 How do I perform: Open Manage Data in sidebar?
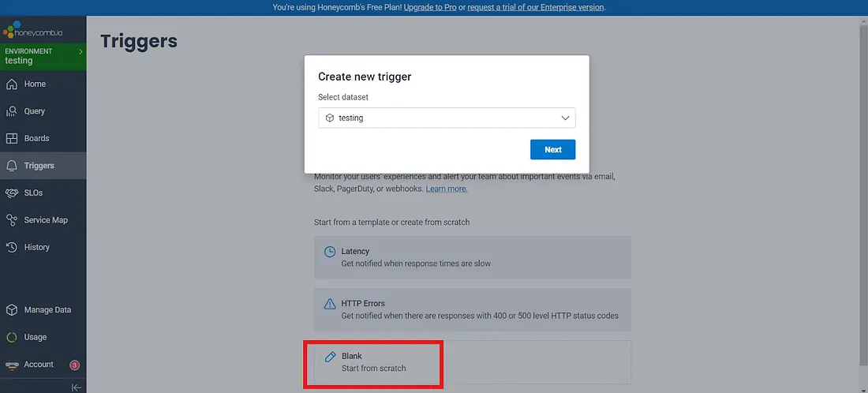tap(47, 310)
